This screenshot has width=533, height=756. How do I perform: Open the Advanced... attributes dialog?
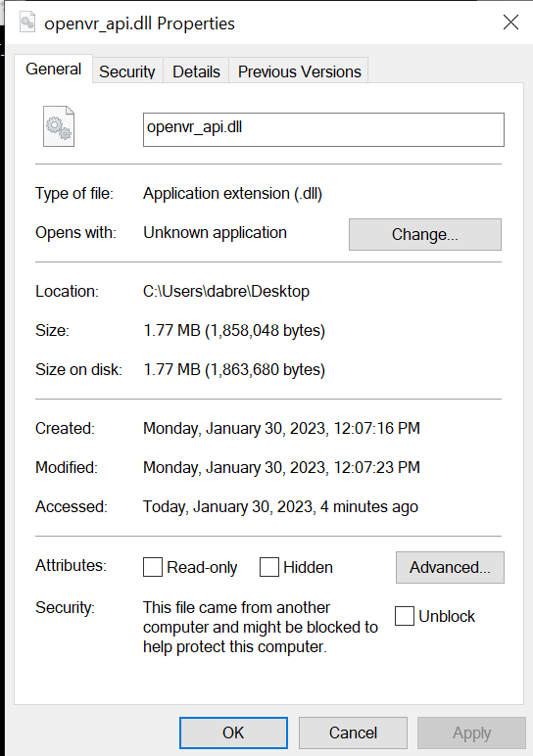coord(450,567)
